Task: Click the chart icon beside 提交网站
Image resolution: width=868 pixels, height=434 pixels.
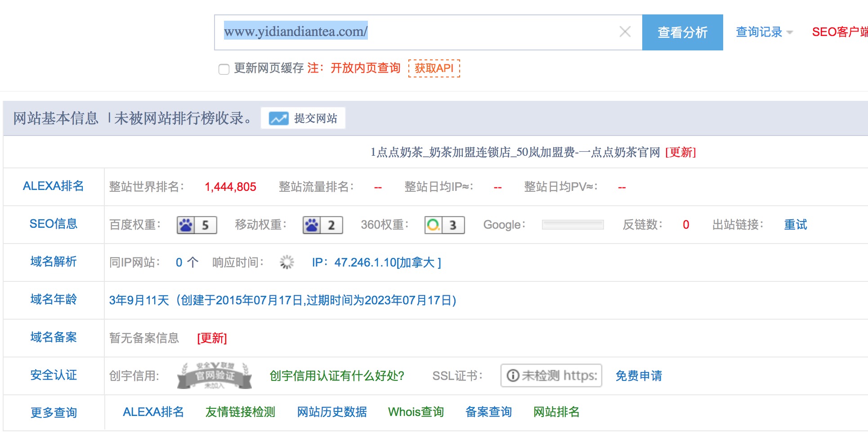Action: click(x=279, y=118)
